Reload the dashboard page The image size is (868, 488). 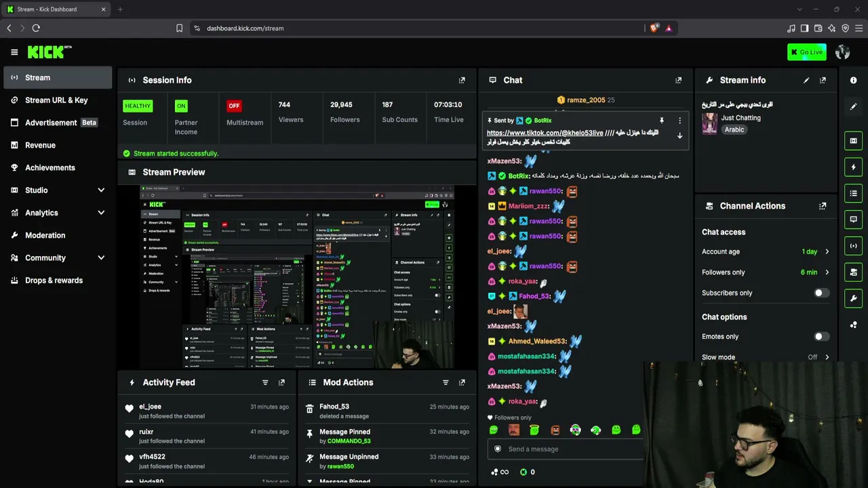[36, 28]
